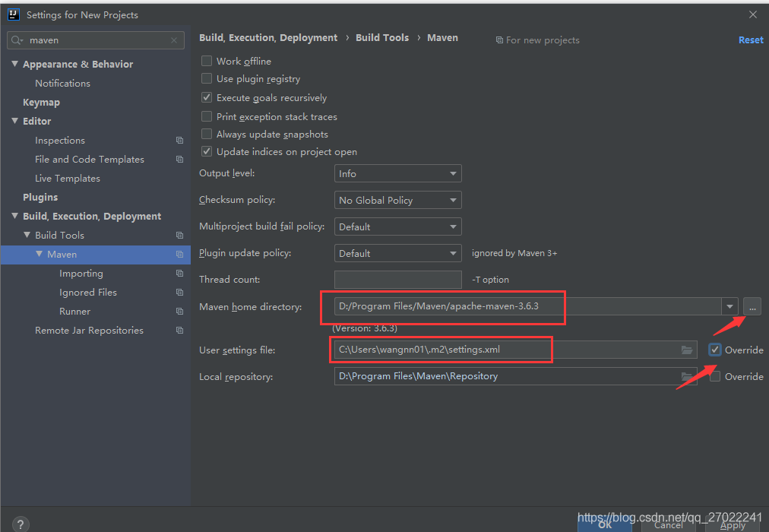Collapse the Maven tree node
Screen dimensions: 769x532
click(40, 254)
